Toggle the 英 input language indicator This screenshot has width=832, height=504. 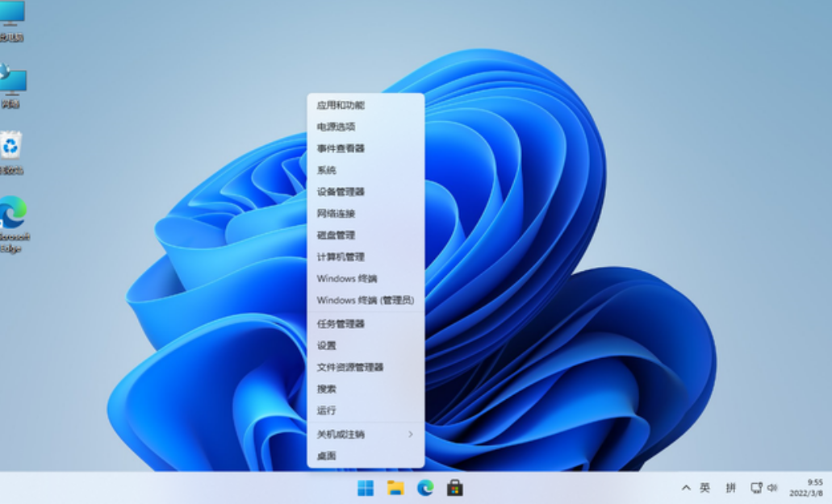tap(704, 488)
